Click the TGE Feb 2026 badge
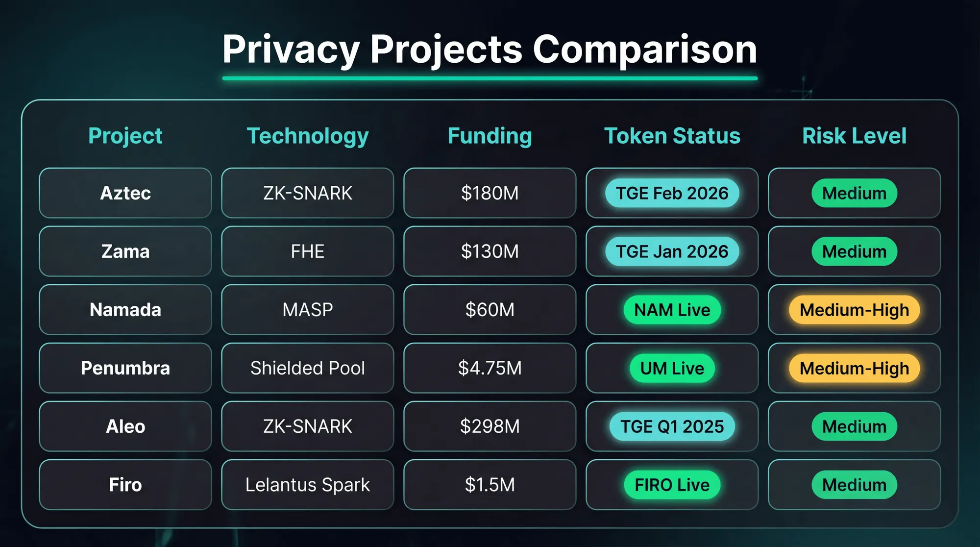 pos(672,193)
